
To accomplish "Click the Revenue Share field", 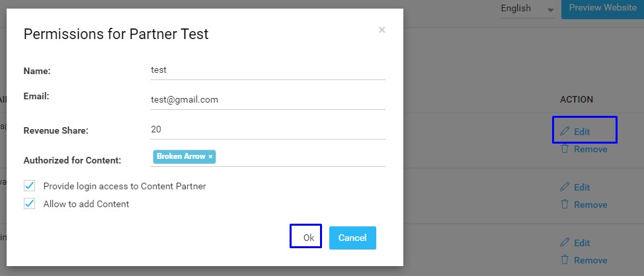I will pos(268,130).
